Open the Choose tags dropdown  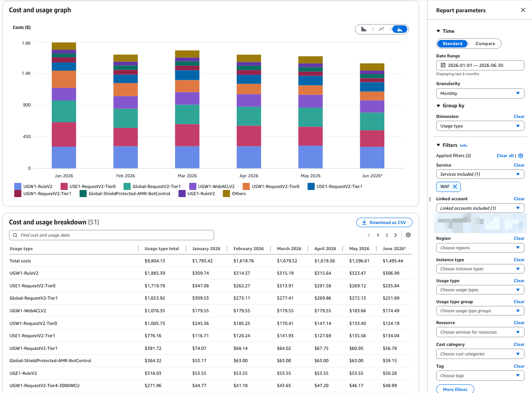point(480,376)
